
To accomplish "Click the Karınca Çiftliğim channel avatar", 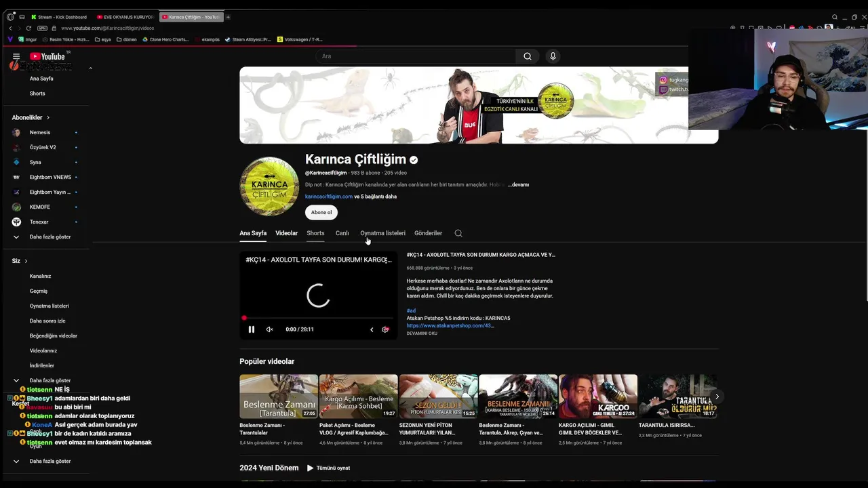I will 269,186.
